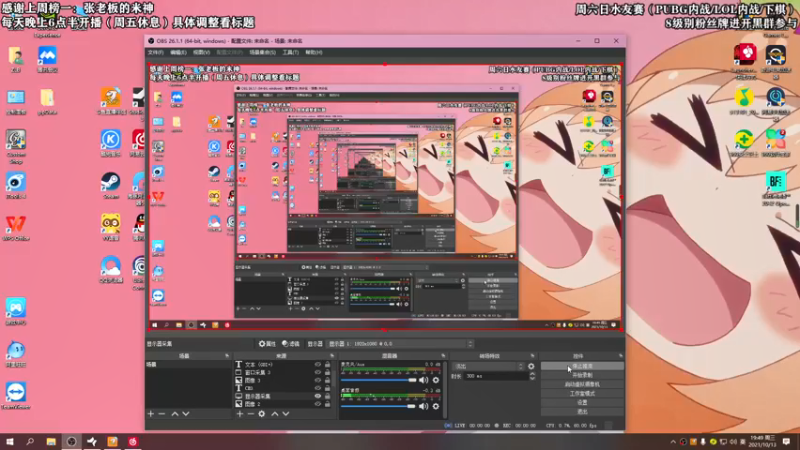The image size is (800, 450).
Task: Toggle lock on 显示器采集 source
Action: pos(328,396)
